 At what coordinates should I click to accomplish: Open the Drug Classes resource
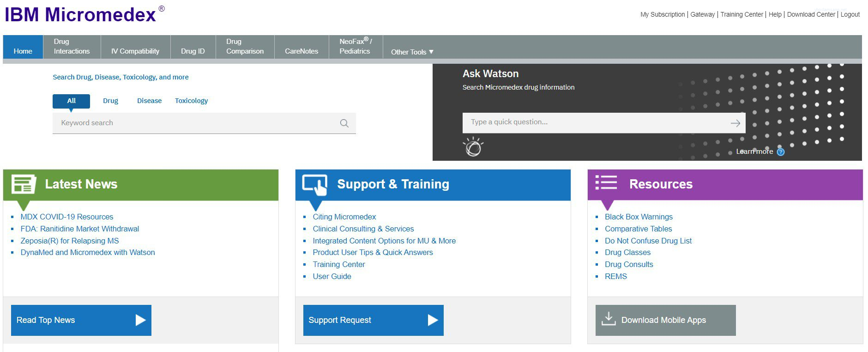[627, 252]
